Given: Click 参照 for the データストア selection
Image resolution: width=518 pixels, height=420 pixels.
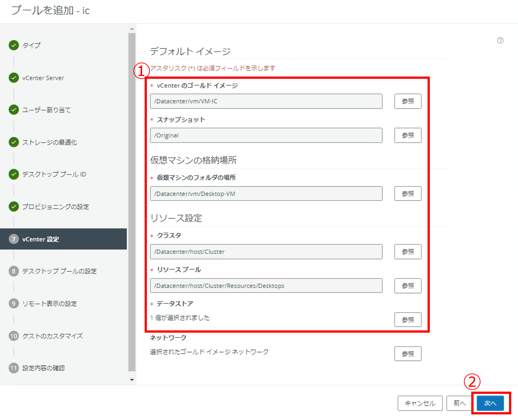Looking at the screenshot, I should point(408,320).
